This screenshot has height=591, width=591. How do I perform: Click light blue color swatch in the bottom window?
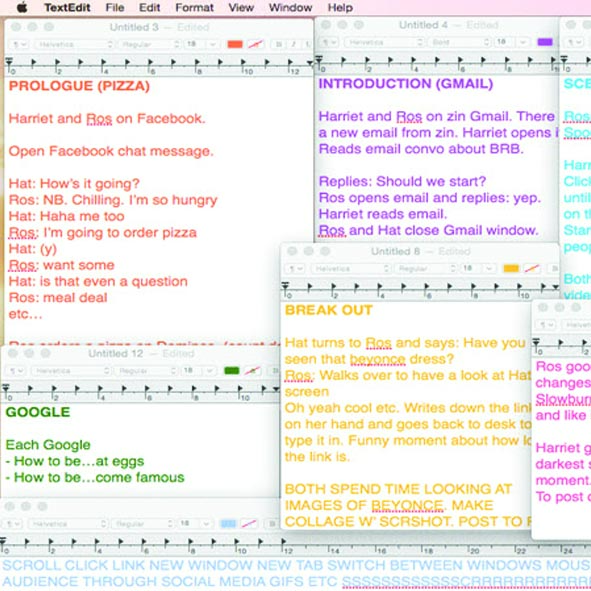(228, 524)
